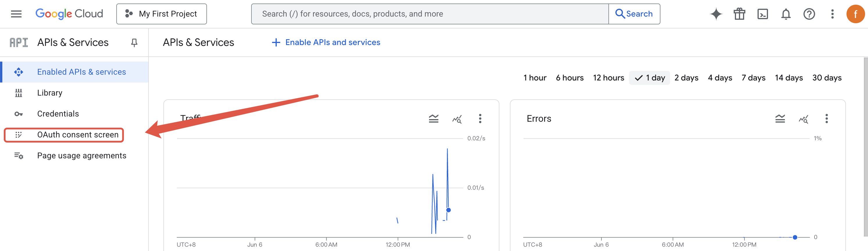Select the 1 day time range
Image resolution: width=868 pixels, height=251 pixels.
(649, 78)
